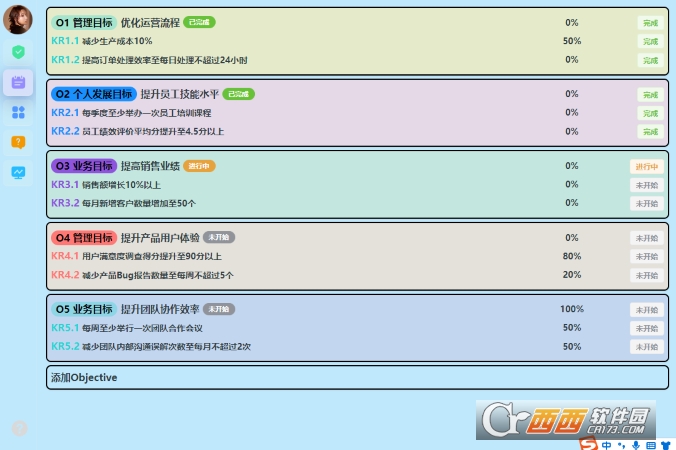Select objective title 提升团队协作效率

(x=160, y=309)
